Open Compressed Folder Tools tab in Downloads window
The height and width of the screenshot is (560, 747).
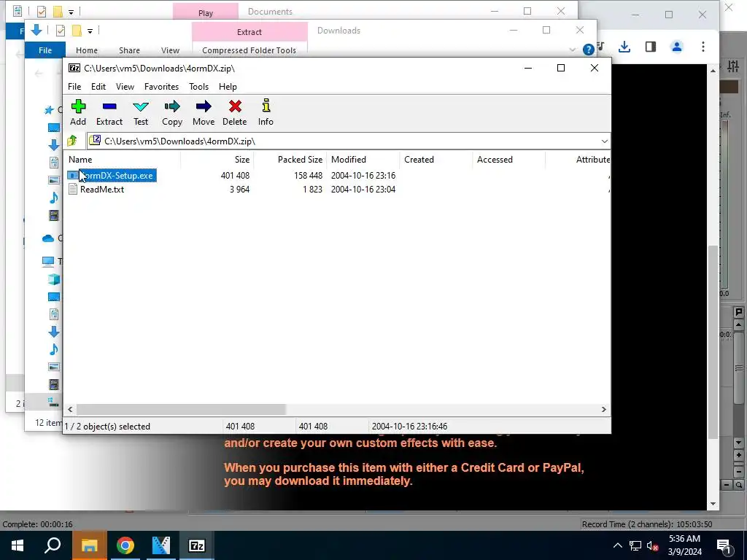coord(249,50)
